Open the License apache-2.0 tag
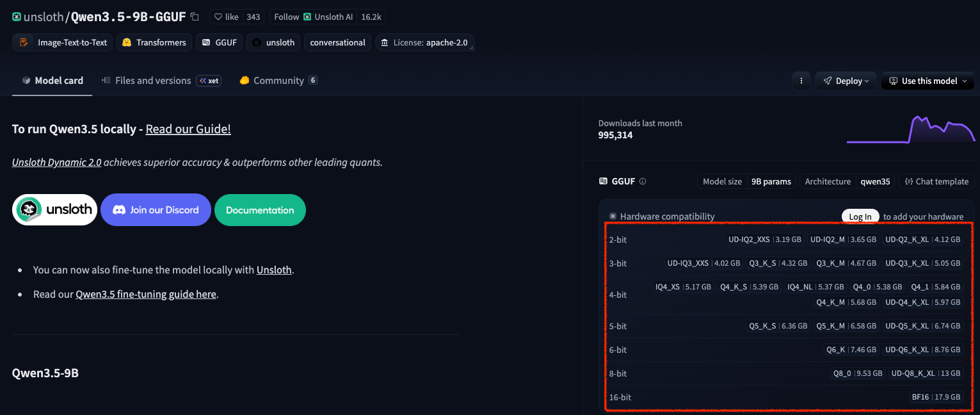The image size is (980, 415). (x=424, y=42)
